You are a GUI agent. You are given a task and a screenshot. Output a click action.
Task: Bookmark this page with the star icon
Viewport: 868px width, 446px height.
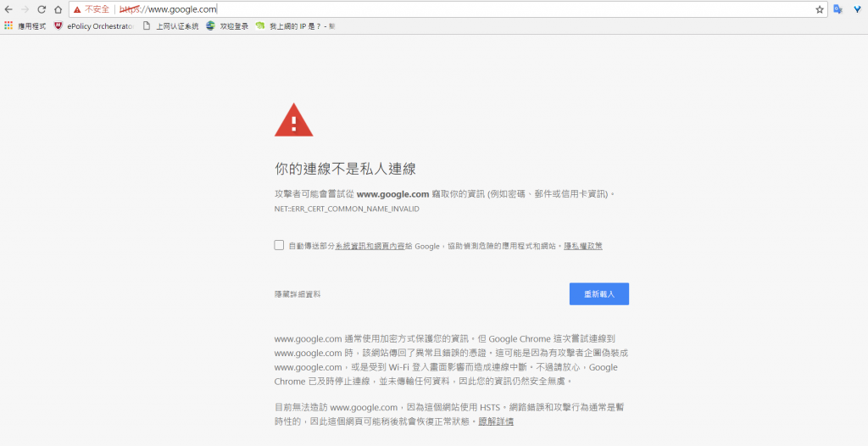pyautogui.click(x=820, y=9)
